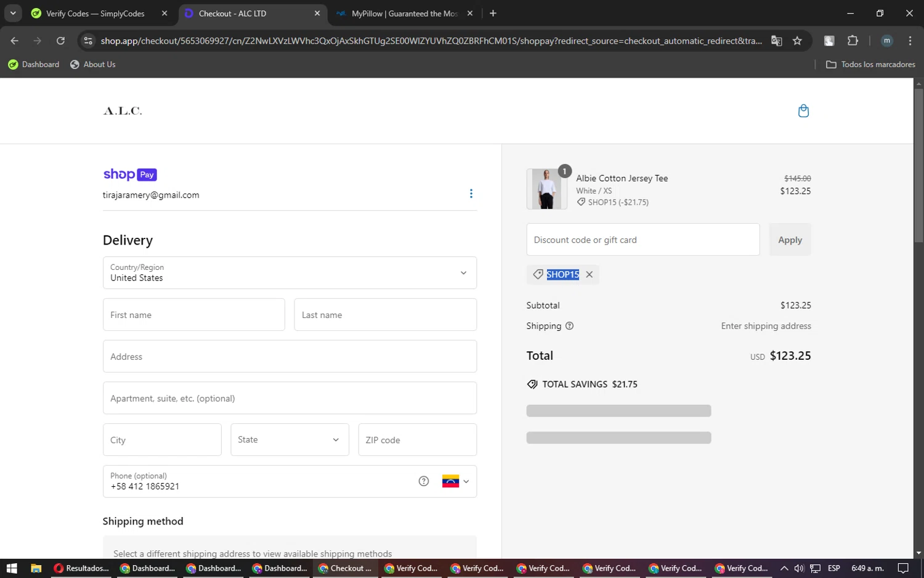Click the Shop Pay logo
Viewport: 924px width, 578px height.
pos(130,174)
